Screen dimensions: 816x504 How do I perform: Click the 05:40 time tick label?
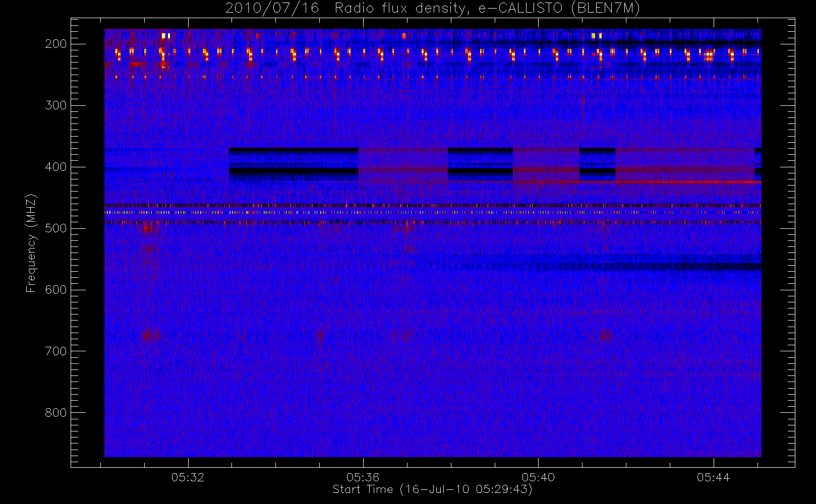(539, 477)
